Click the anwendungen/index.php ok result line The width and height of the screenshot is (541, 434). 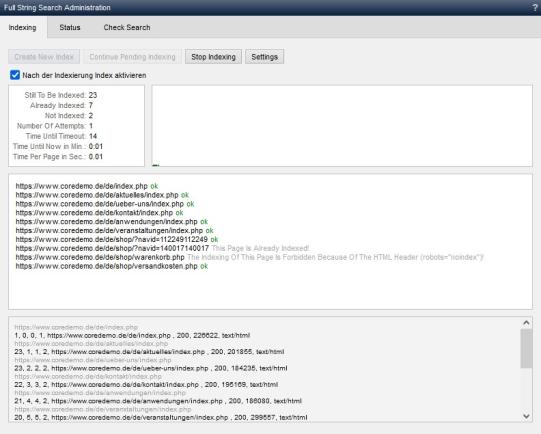[112, 221]
